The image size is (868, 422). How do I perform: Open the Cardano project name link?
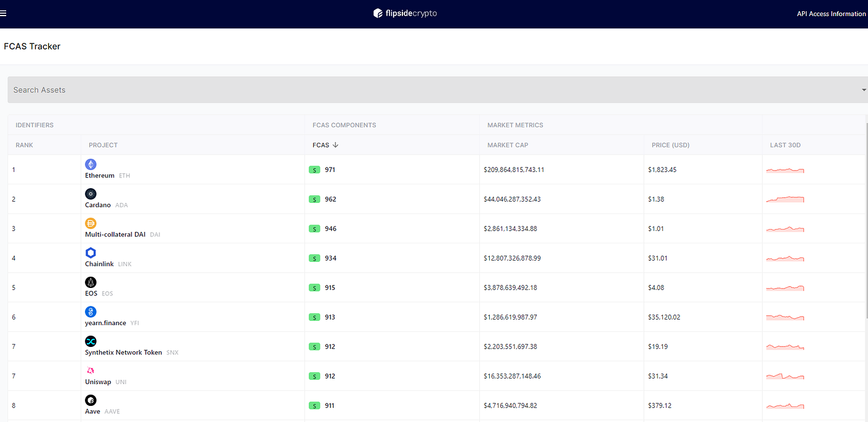(x=98, y=205)
